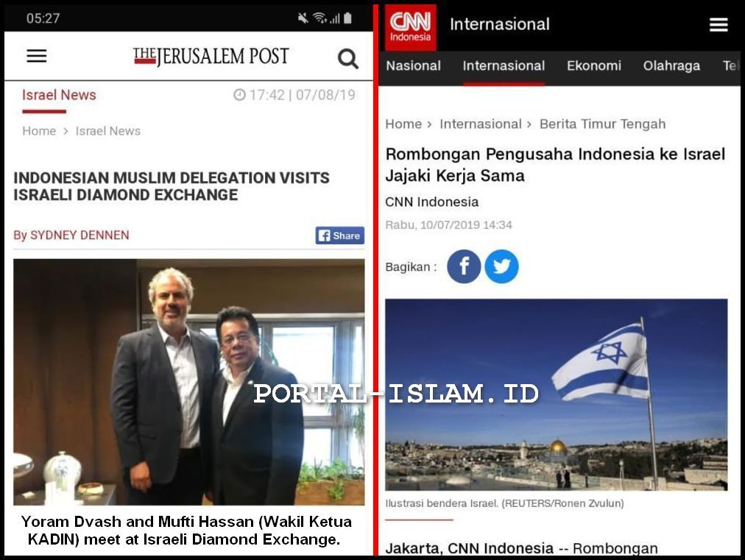Screen dimensions: 745x560
Task: Click the CNN Indonesia logo
Action: 410,27
